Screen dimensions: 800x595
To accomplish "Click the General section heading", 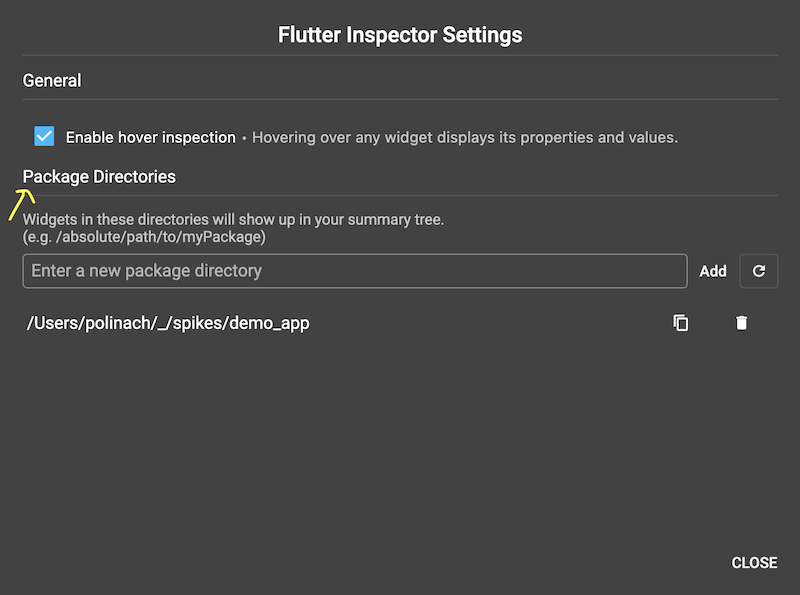I will (51, 80).
